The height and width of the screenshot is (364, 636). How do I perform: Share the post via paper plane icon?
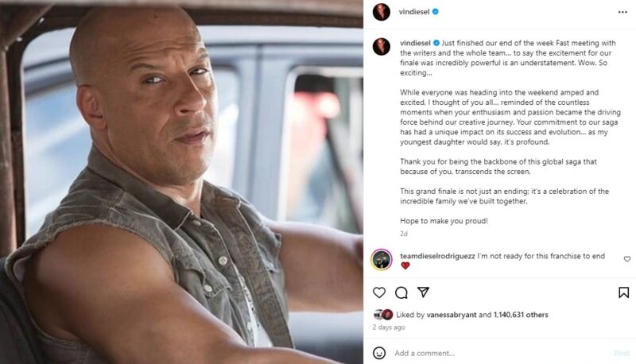tap(423, 292)
